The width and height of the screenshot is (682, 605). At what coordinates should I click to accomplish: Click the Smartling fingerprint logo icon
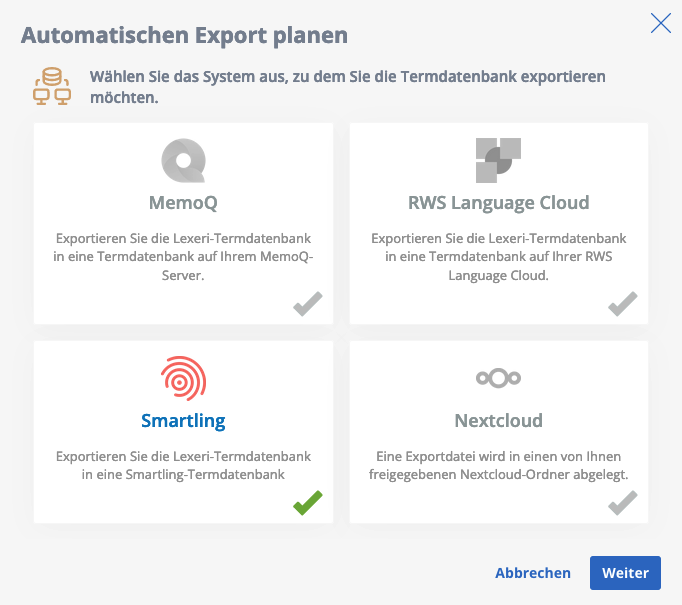pos(183,378)
